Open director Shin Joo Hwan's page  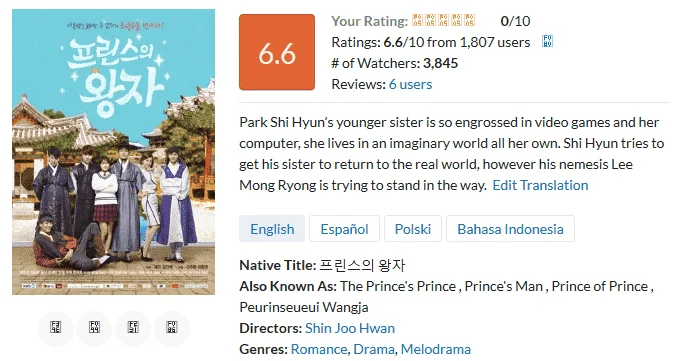pyautogui.click(x=350, y=328)
